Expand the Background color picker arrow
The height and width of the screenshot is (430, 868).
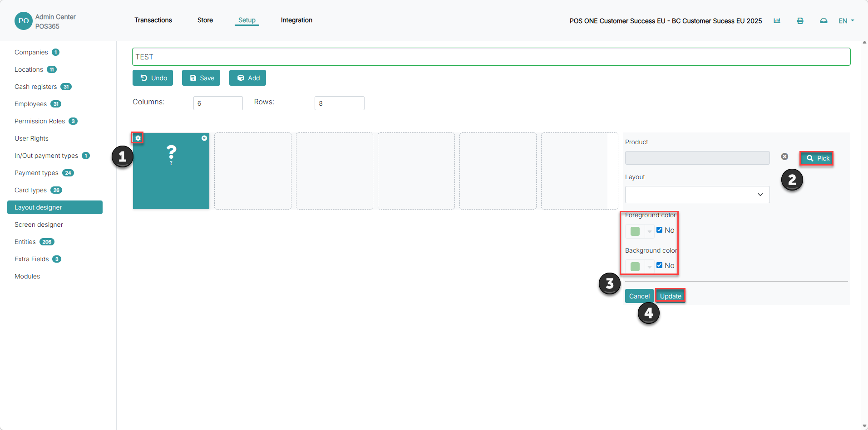click(x=650, y=267)
